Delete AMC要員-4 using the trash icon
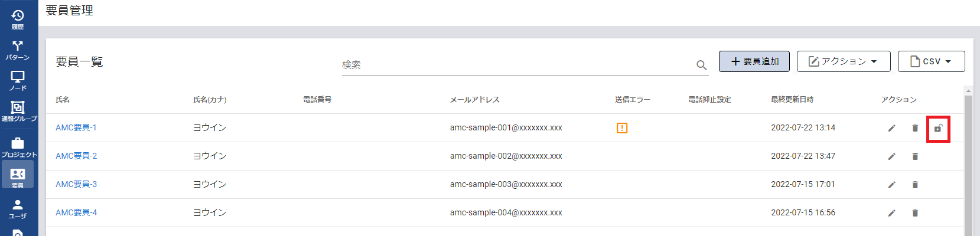Screen dimensions: 980x236 (x=915, y=213)
